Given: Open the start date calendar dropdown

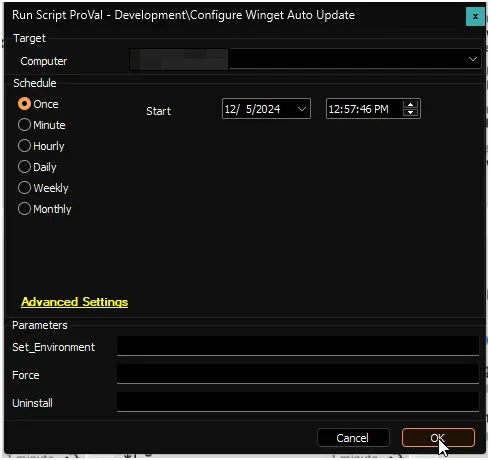Looking at the screenshot, I should (302, 109).
